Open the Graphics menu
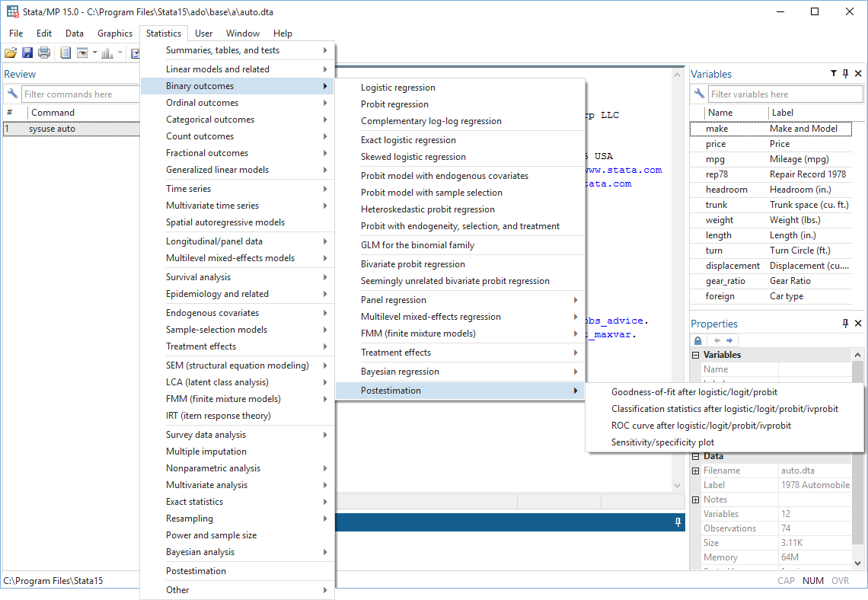Image resolution: width=868 pixels, height=600 pixels. tap(114, 34)
